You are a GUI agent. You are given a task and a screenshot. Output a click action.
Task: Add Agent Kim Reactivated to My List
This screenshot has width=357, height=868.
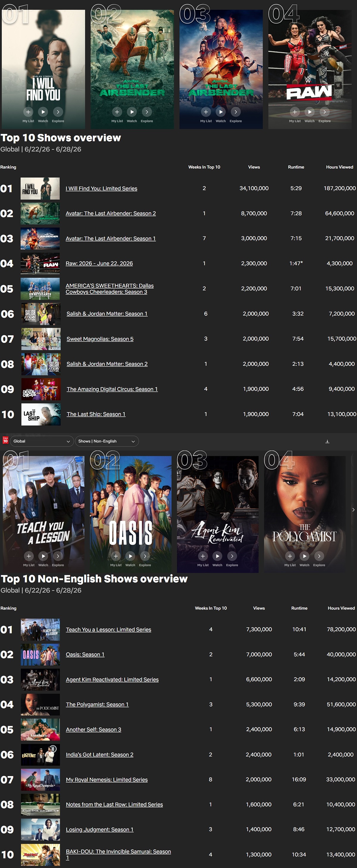click(203, 556)
